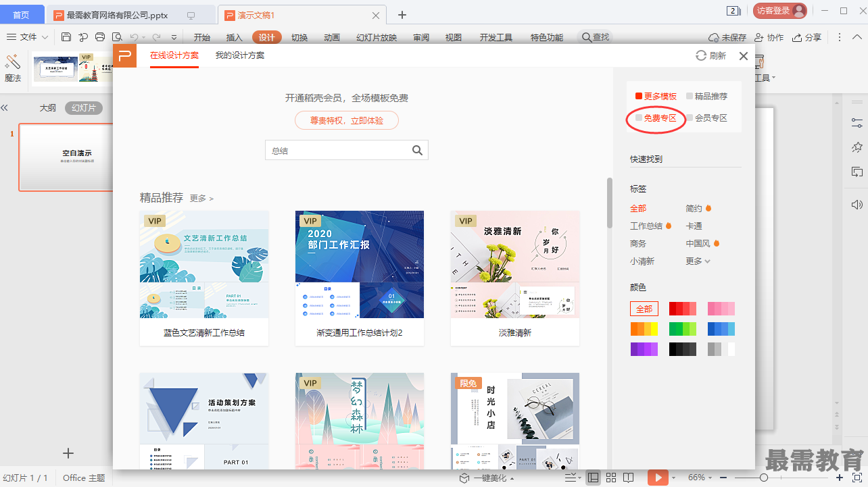Click the Redo arrow icon
Image resolution: width=868 pixels, height=487 pixels.
pos(156,37)
